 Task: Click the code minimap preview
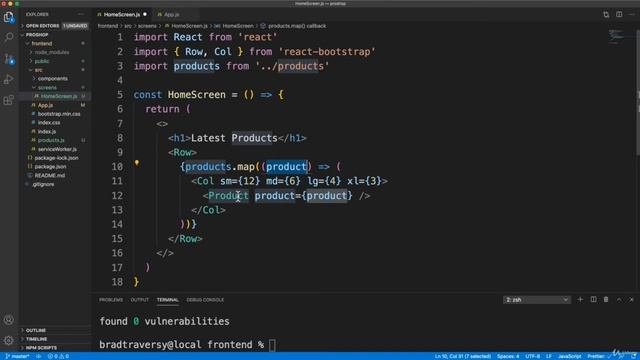[616, 37]
